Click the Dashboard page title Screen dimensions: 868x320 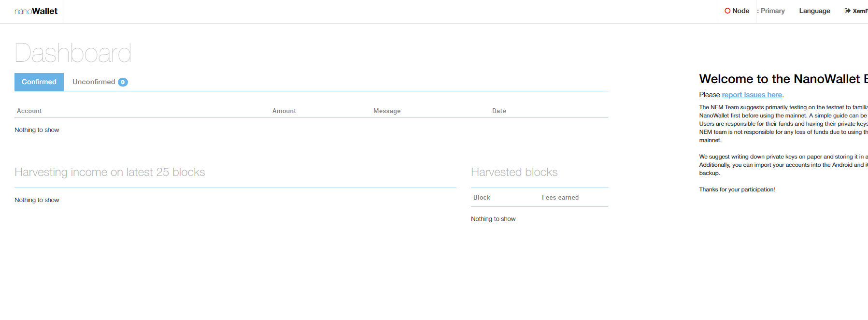(73, 53)
